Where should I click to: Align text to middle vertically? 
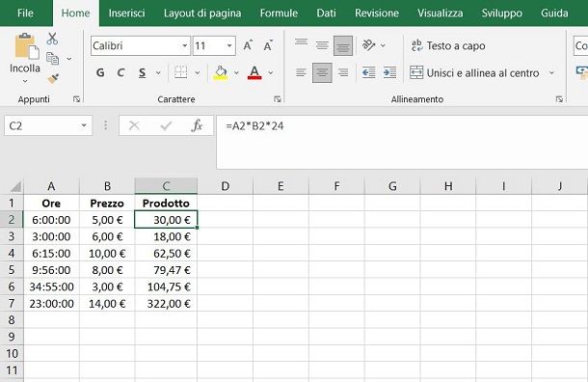(x=322, y=45)
